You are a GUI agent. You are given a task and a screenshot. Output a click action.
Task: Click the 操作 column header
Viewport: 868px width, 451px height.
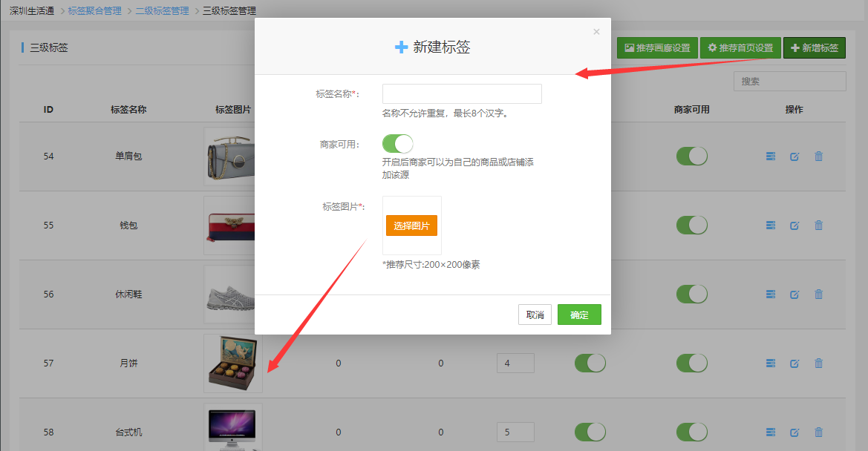pos(794,110)
